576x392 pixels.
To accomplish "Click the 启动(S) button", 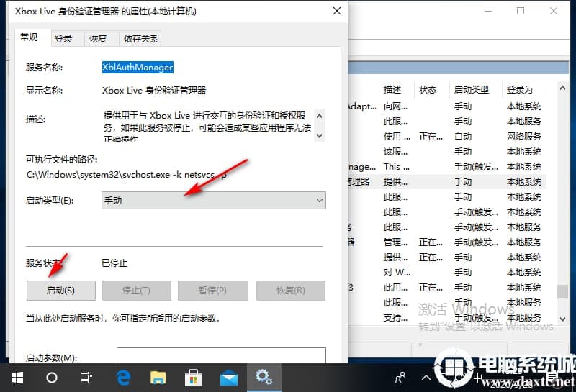I will coord(61,291).
